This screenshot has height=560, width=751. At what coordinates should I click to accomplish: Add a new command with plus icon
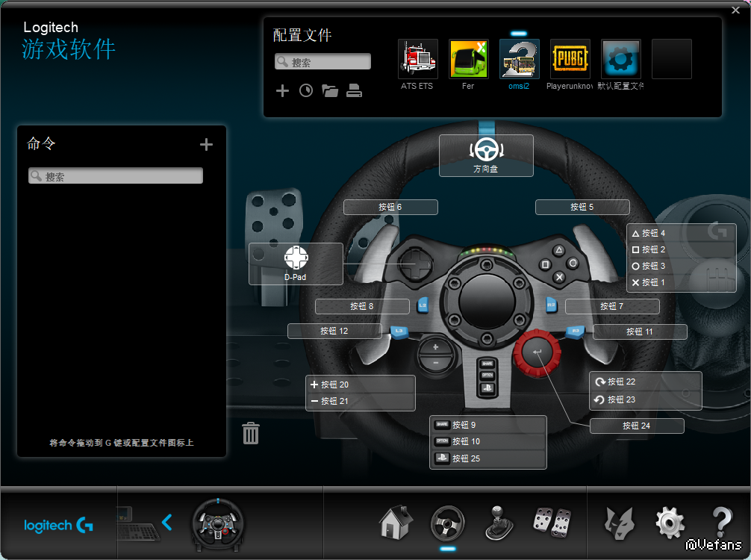click(x=207, y=144)
